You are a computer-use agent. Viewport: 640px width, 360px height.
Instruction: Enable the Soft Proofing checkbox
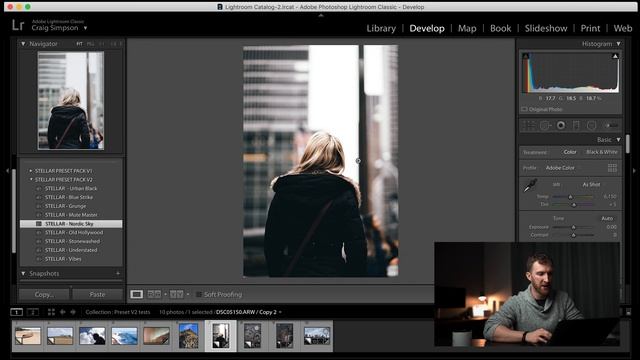click(199, 294)
